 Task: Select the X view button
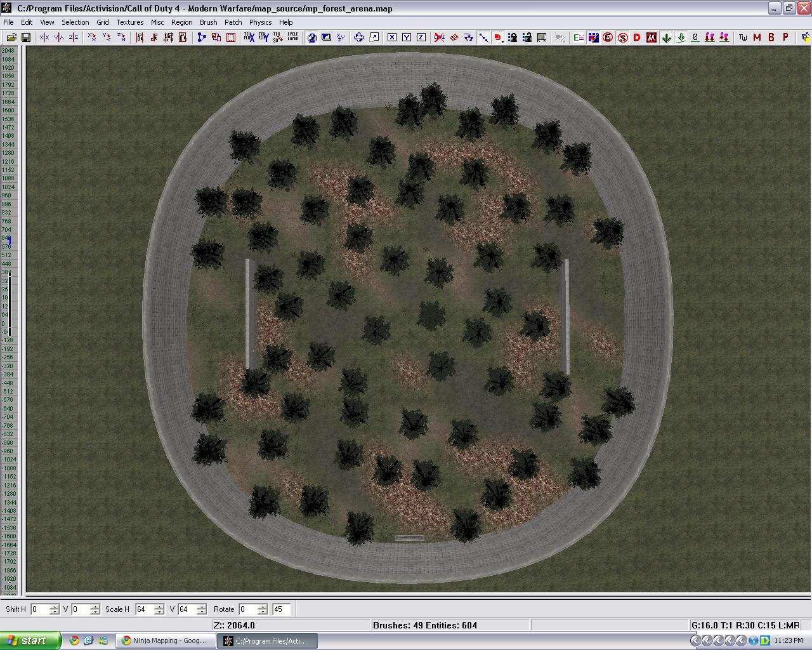[x=392, y=37]
